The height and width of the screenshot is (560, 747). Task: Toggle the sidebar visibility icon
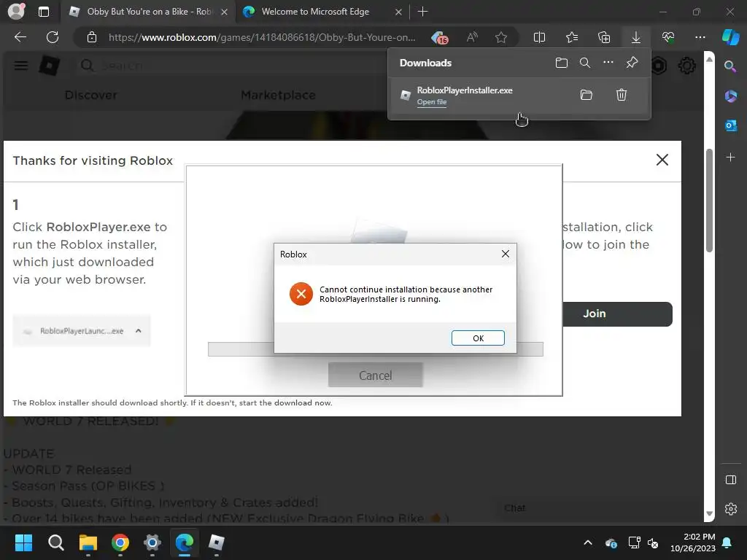coord(730,480)
